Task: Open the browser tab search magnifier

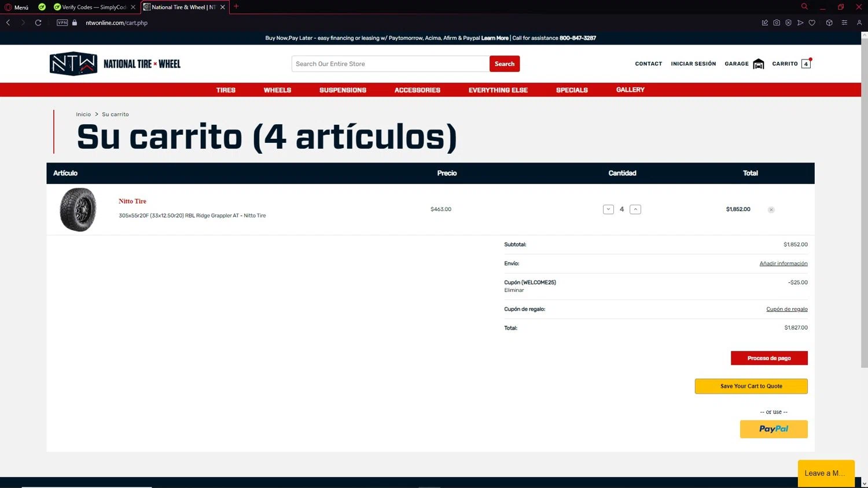Action: pyautogui.click(x=804, y=6)
